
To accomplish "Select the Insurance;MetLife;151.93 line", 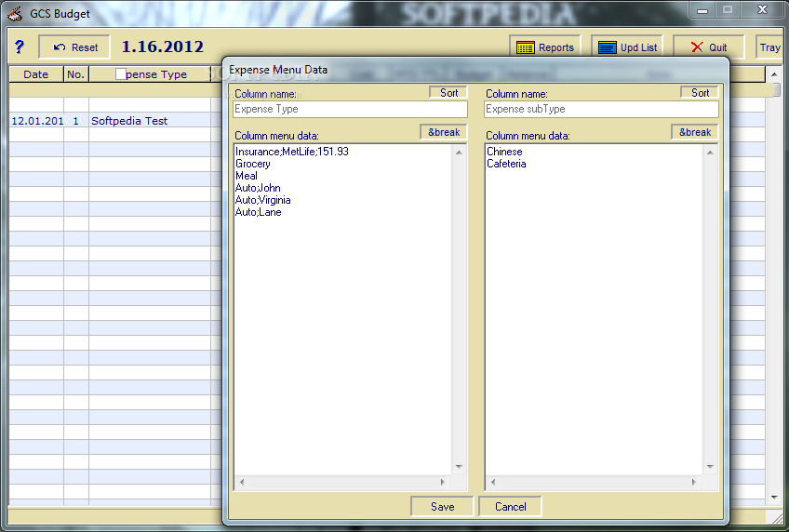I will (292, 152).
